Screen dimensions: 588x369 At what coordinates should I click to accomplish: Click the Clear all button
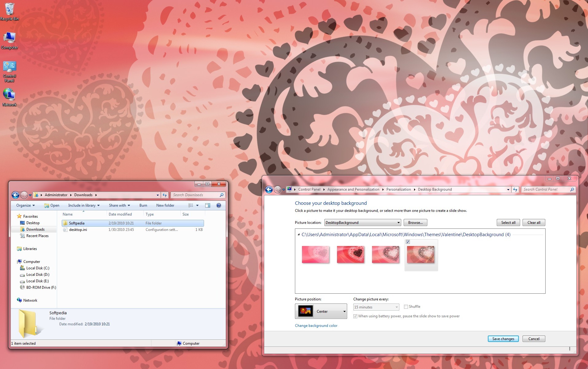(534, 223)
